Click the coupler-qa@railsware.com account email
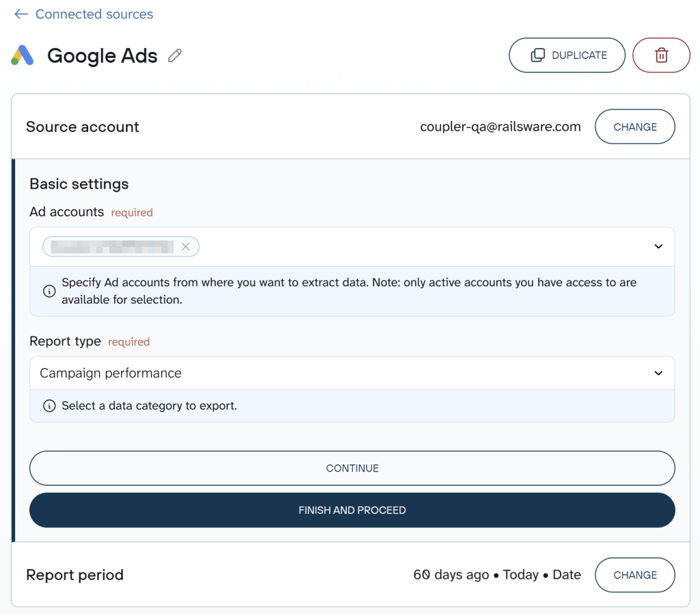This screenshot has width=700, height=615. coord(500,127)
